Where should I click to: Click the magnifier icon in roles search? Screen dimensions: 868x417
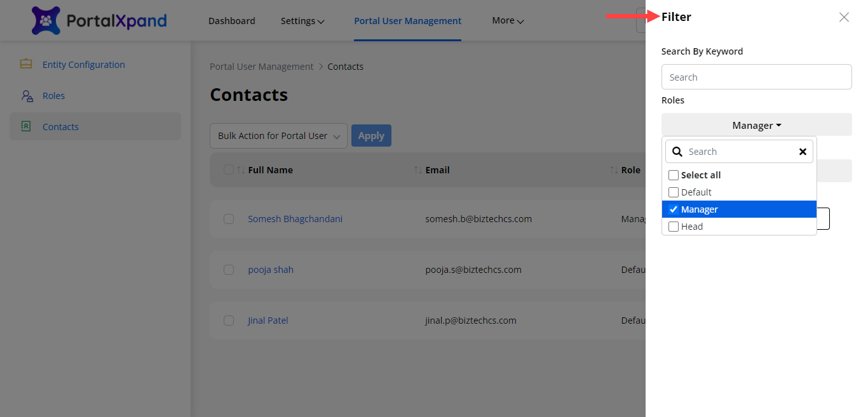(677, 152)
